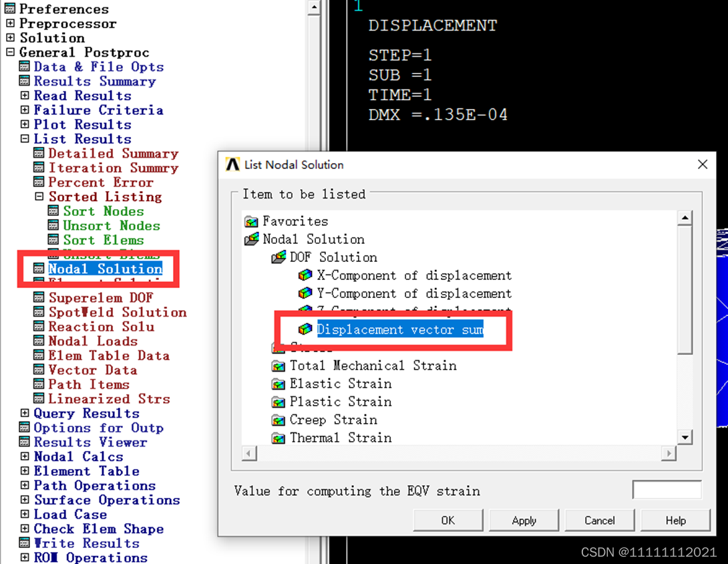Click the Y-Component of displacement cube icon

coord(305,293)
